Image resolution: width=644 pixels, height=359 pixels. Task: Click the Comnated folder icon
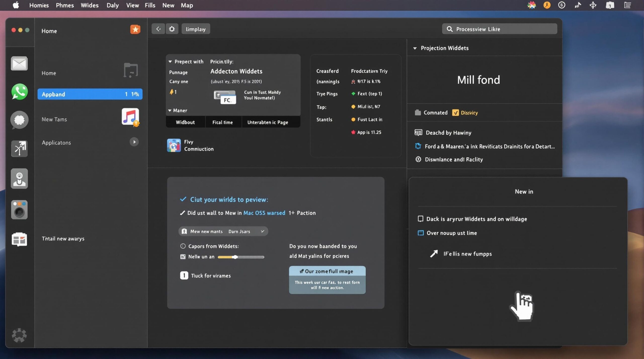tap(418, 112)
